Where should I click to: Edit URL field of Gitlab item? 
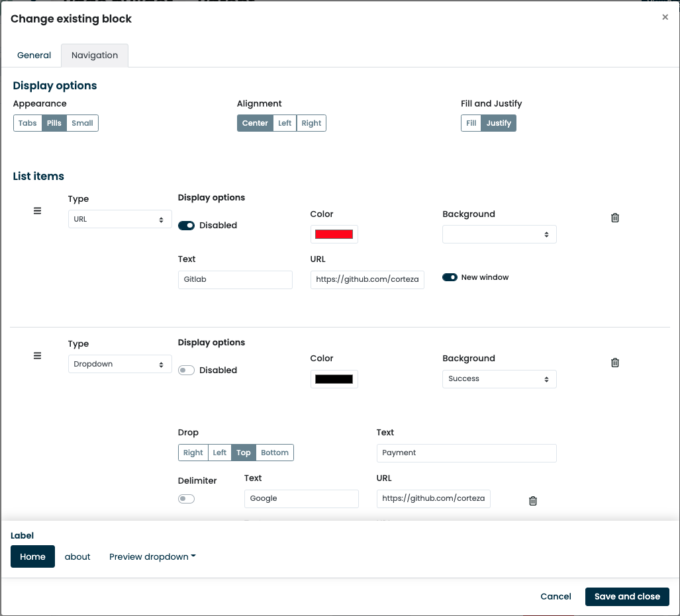coord(367,280)
